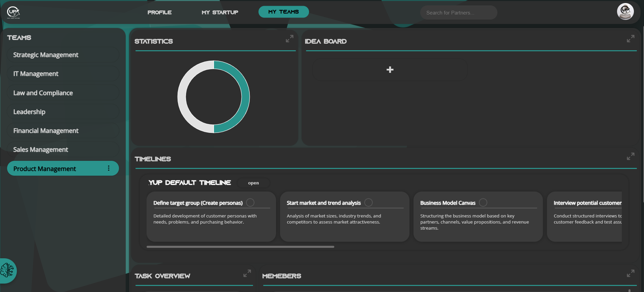Mark 'Start market and trend analysis' complete
The width and height of the screenshot is (644, 292).
[368, 202]
